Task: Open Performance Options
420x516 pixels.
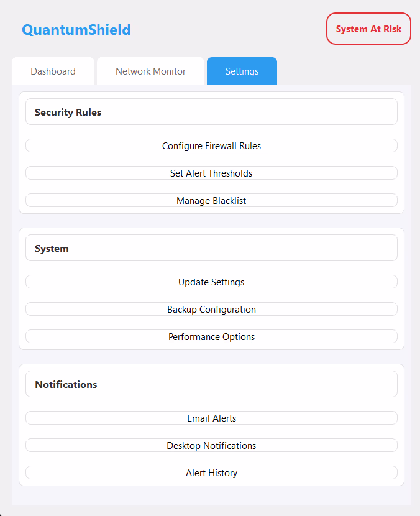Action: point(211,336)
